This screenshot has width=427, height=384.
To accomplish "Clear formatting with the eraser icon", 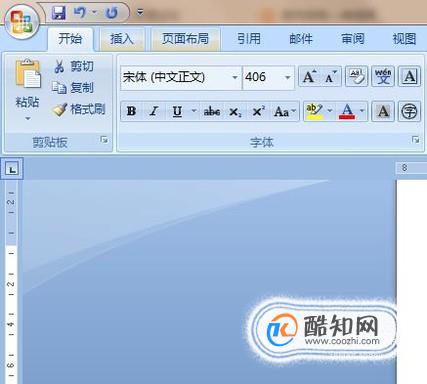I will tap(356, 77).
